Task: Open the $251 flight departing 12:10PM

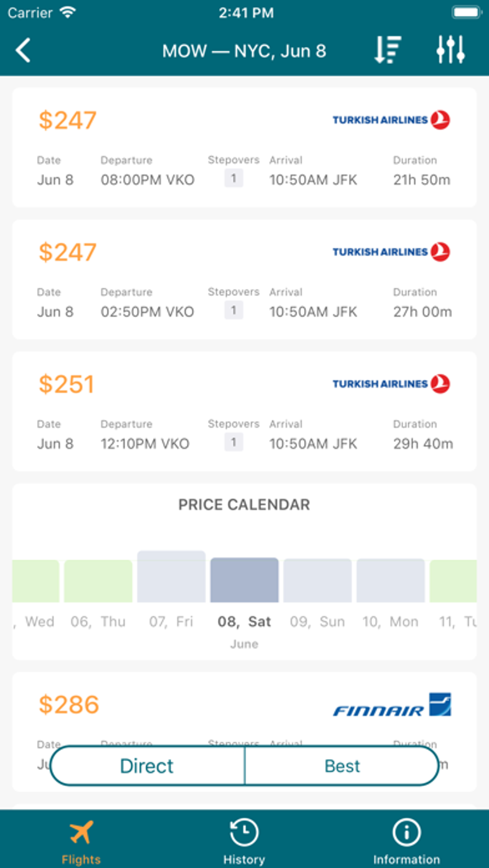Action: tap(244, 411)
